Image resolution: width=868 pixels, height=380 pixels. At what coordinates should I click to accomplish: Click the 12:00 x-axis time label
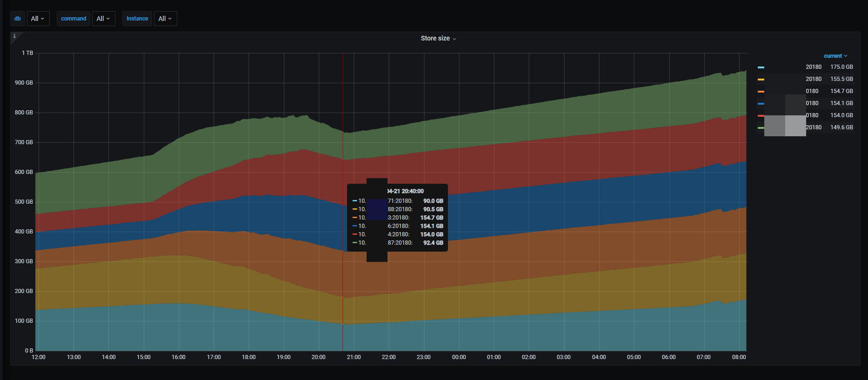(x=39, y=357)
